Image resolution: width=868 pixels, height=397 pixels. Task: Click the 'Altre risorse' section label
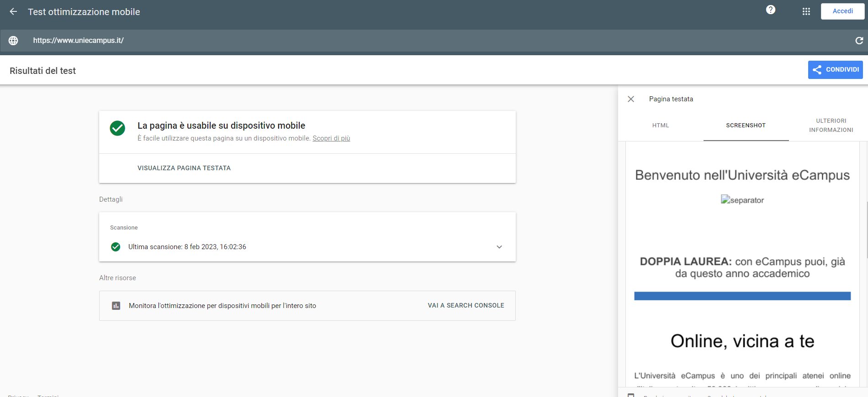coord(117,278)
